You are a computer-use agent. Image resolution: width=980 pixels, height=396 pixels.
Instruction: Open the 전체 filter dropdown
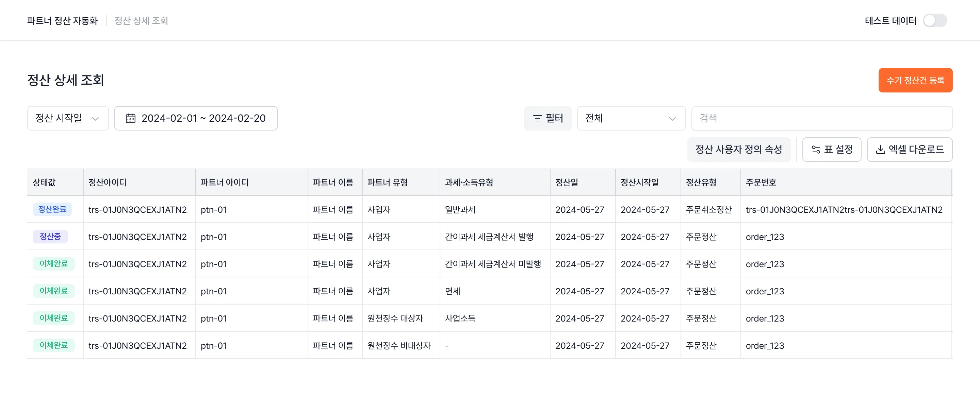pyautogui.click(x=631, y=118)
